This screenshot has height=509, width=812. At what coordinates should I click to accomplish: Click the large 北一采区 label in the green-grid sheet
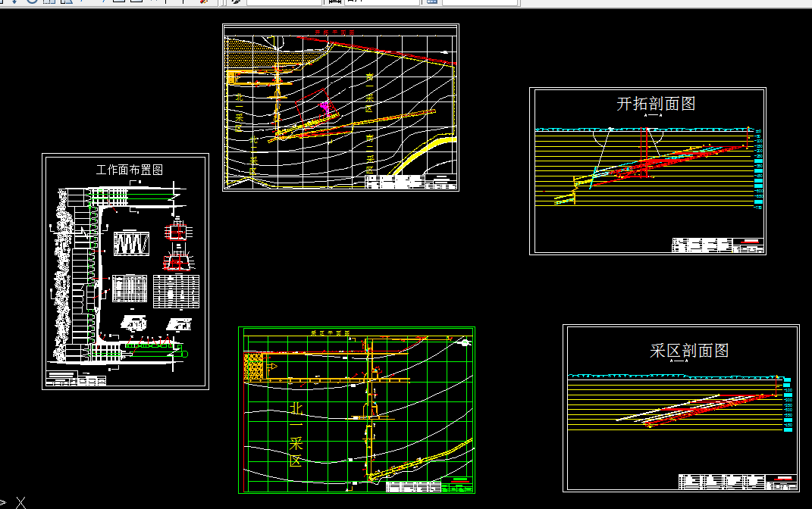(296, 435)
